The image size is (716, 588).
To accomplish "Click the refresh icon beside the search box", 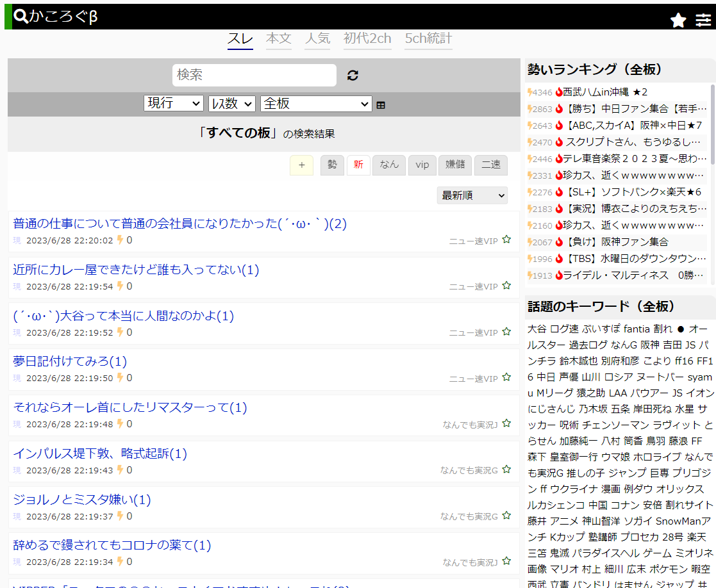I will (x=352, y=75).
